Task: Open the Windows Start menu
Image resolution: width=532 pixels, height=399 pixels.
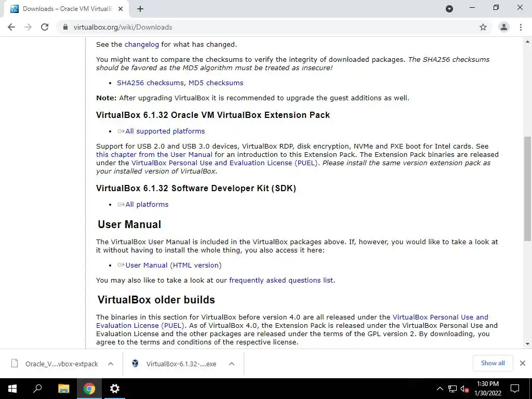Action: click(12, 389)
